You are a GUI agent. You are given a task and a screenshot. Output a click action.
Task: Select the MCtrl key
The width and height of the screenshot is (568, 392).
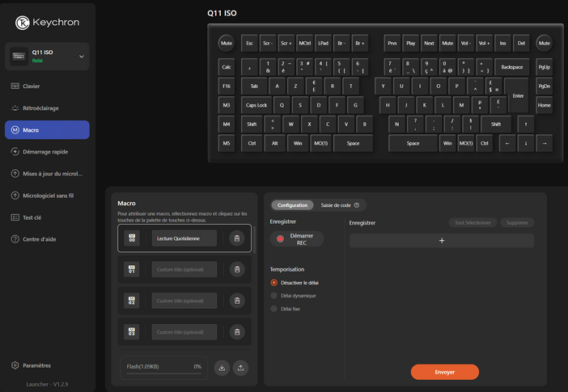tap(305, 44)
